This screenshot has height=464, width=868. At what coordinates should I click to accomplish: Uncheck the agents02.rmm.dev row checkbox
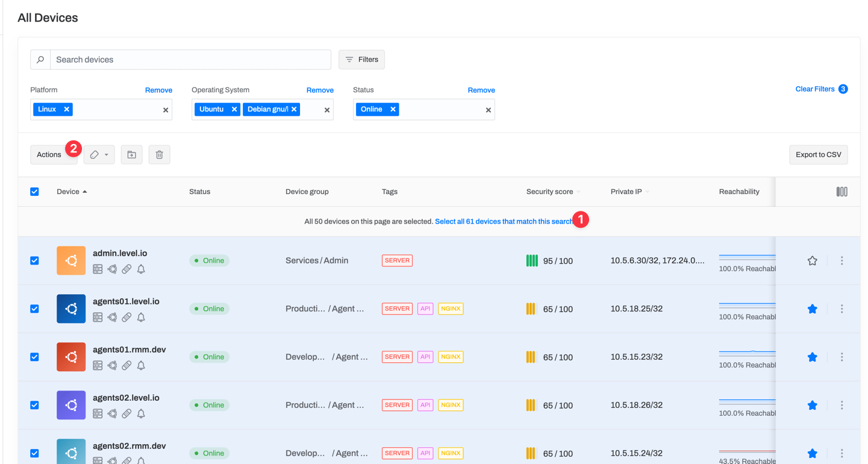pos(34,453)
